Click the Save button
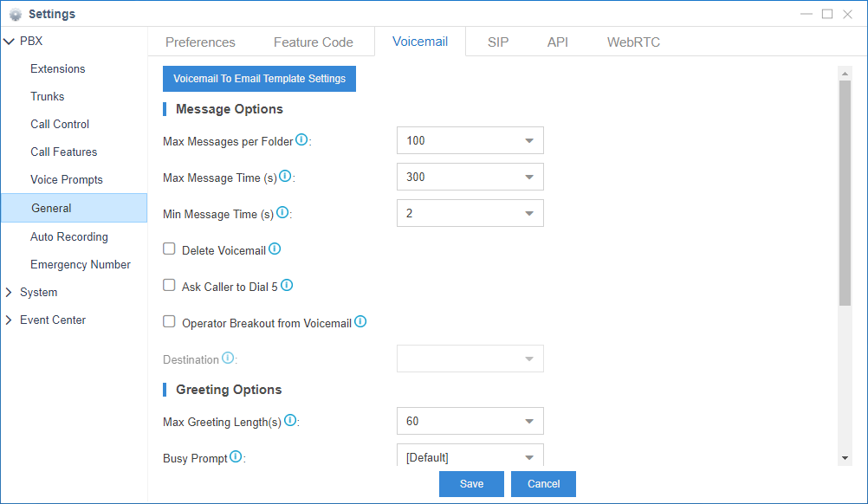Viewport: 868px width, 504px height. point(471,484)
